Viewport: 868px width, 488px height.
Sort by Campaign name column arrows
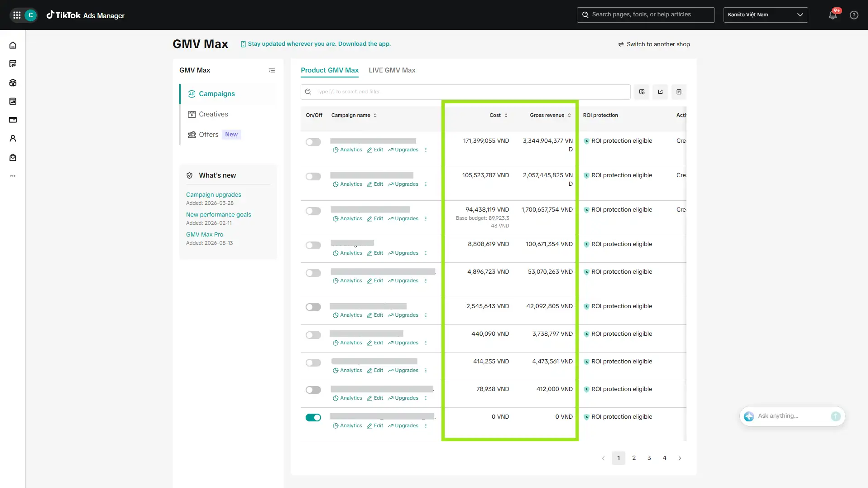pyautogui.click(x=375, y=116)
